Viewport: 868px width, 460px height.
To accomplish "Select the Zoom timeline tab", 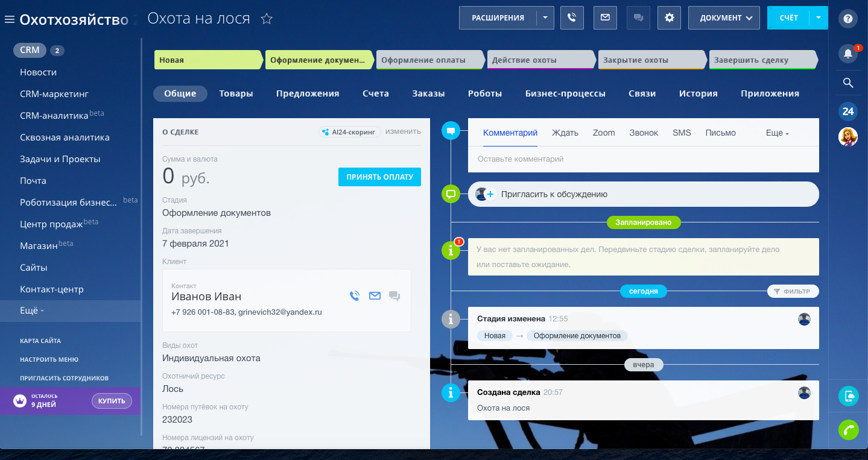I will click(604, 133).
